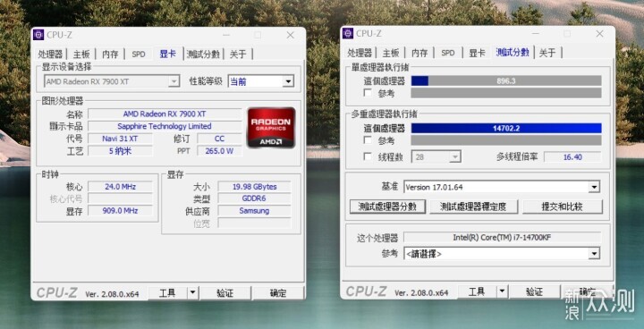Expand the 工具 arrow in right window
644x329 pixels.
click(x=502, y=291)
